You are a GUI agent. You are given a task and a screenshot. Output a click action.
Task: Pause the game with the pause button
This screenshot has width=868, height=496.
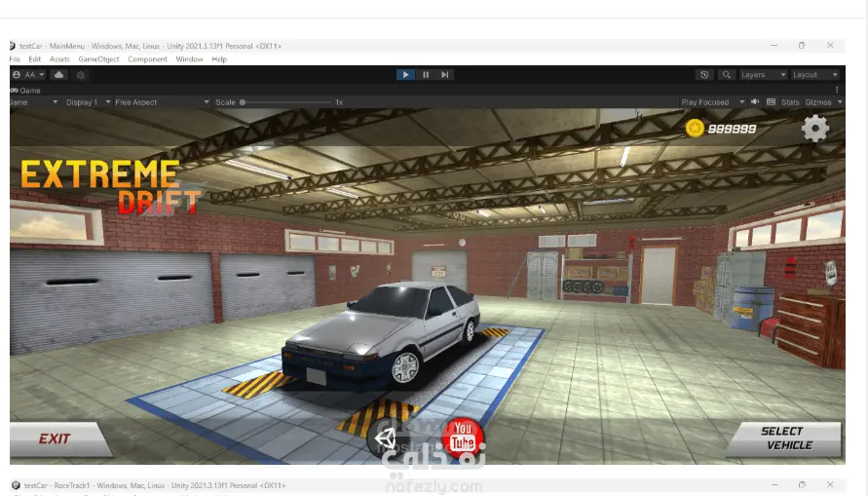425,75
